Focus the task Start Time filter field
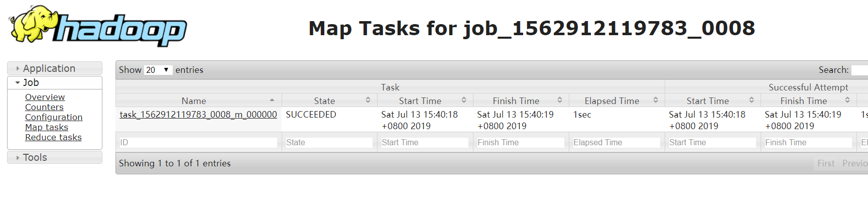The height and width of the screenshot is (198, 868). click(x=425, y=143)
